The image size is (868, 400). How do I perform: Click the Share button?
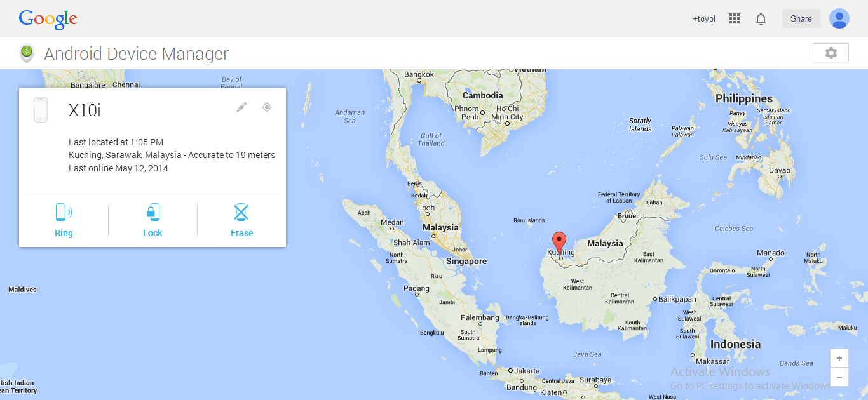click(801, 18)
